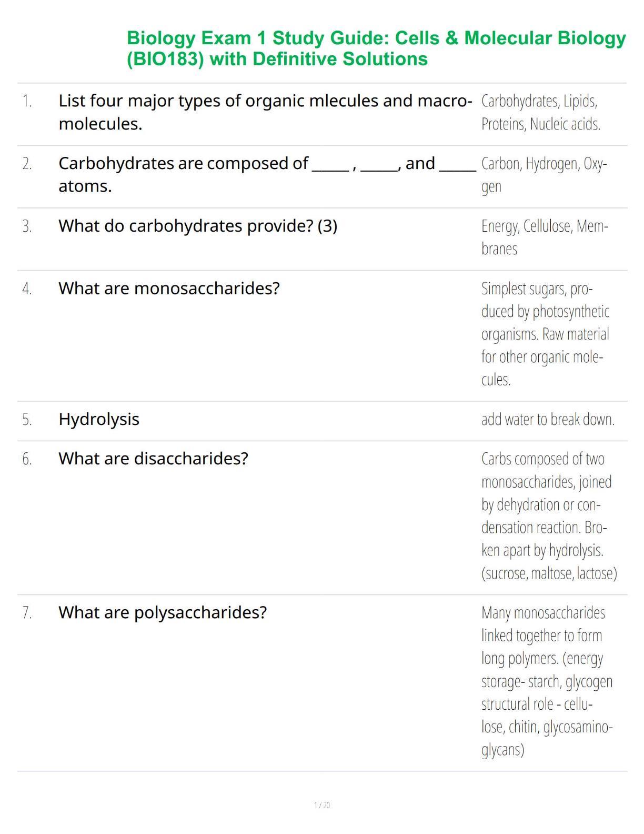The height and width of the screenshot is (834, 644).
Task: Click the item number 6 label
Action: pos(27,459)
